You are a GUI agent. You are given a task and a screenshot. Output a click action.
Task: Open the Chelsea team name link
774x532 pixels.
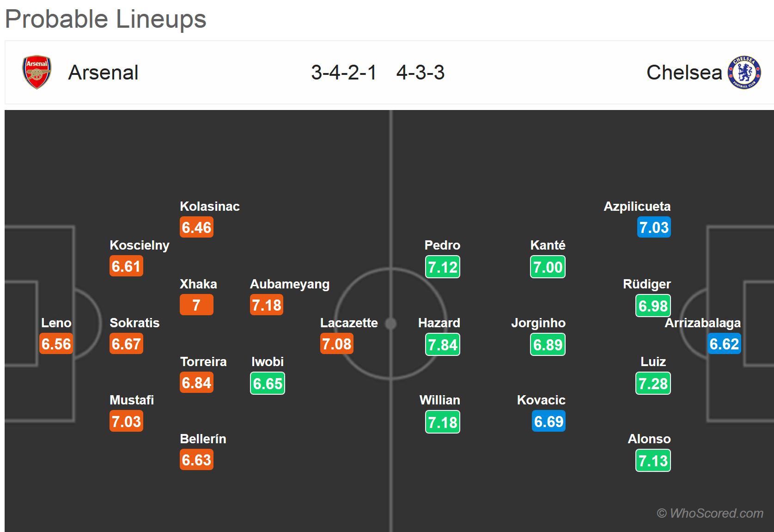pyautogui.click(x=684, y=73)
